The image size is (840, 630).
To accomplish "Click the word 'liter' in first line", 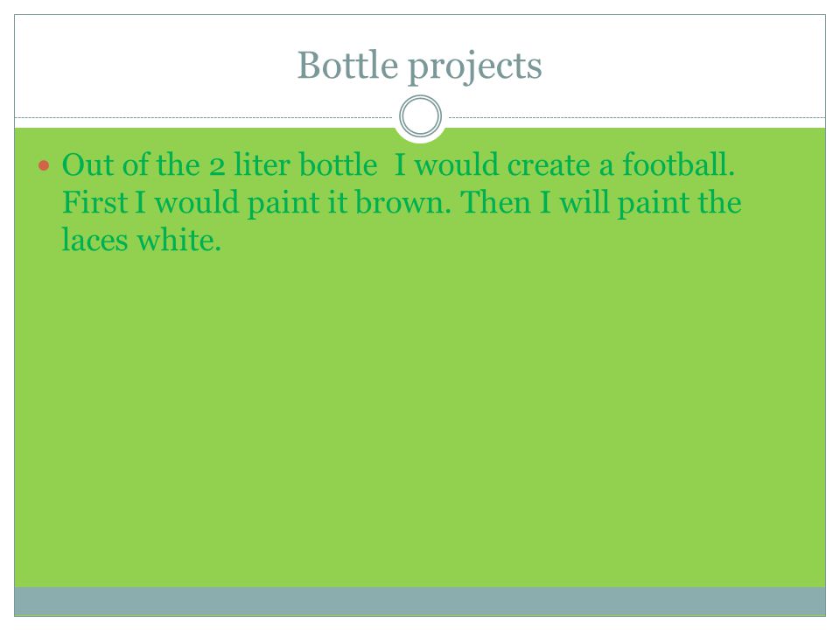I will [x=262, y=164].
